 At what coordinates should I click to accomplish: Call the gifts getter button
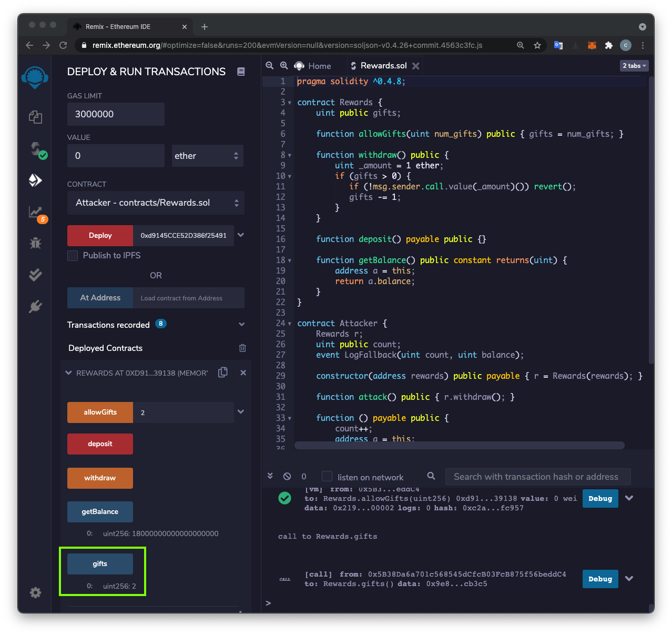tap(100, 564)
